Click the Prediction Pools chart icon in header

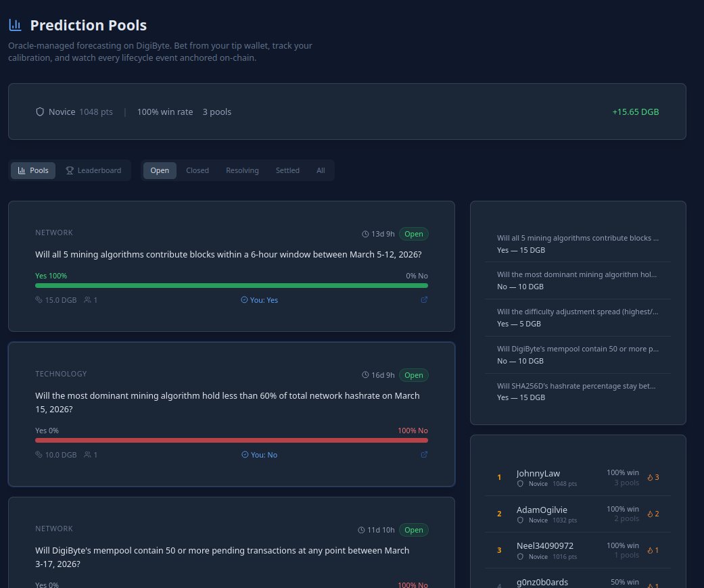16,25
